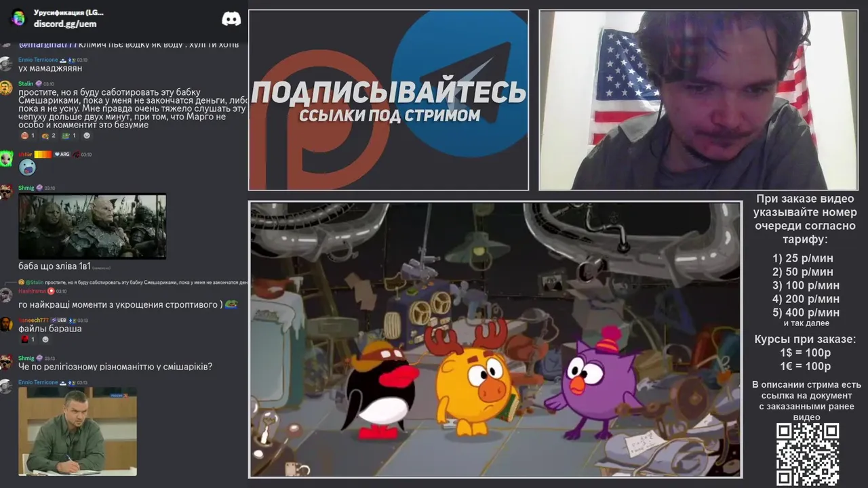Click the Discord logo in the header
868x488 pixels.
click(231, 19)
